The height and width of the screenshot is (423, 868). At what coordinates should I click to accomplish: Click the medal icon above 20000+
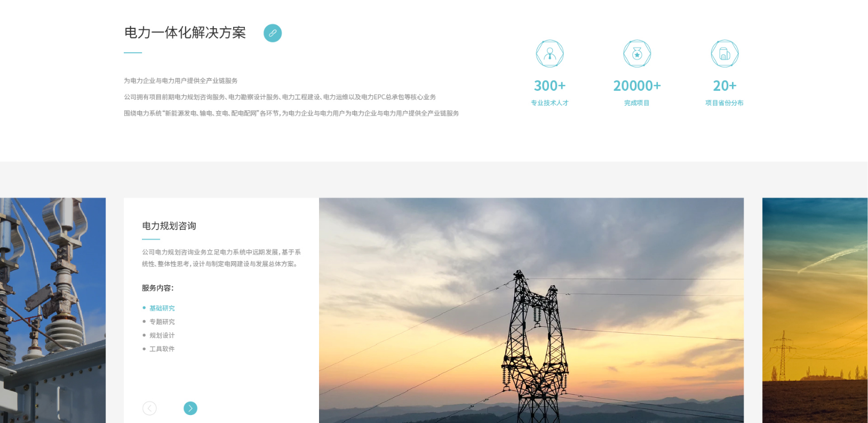point(637,53)
